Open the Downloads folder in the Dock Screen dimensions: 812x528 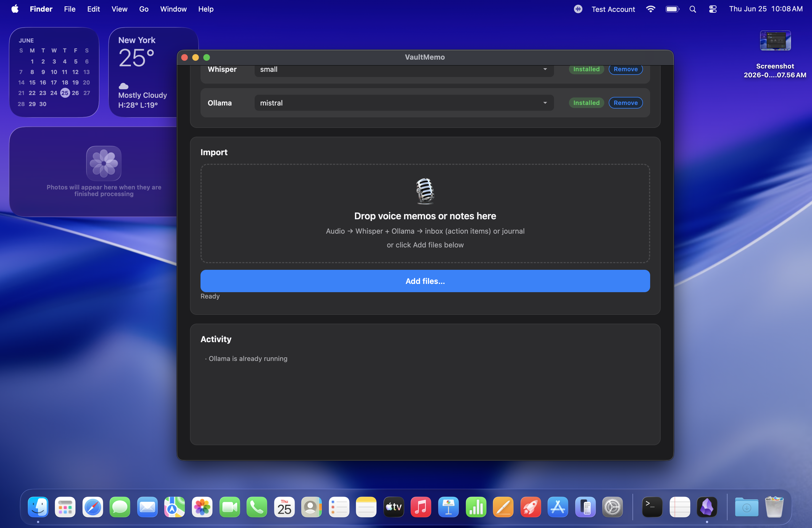point(747,507)
